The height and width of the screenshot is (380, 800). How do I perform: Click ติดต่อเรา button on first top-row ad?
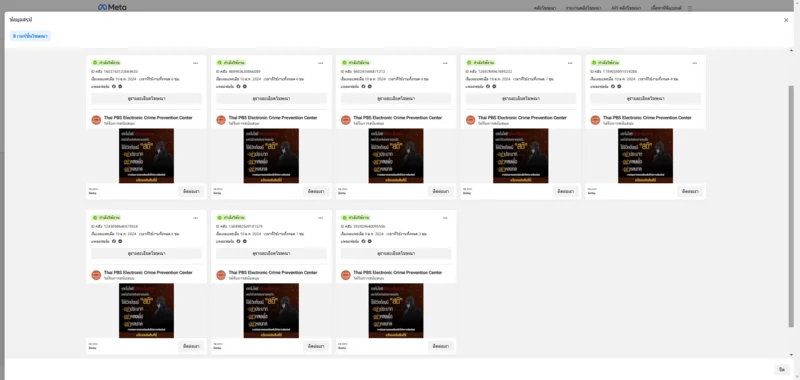point(191,191)
